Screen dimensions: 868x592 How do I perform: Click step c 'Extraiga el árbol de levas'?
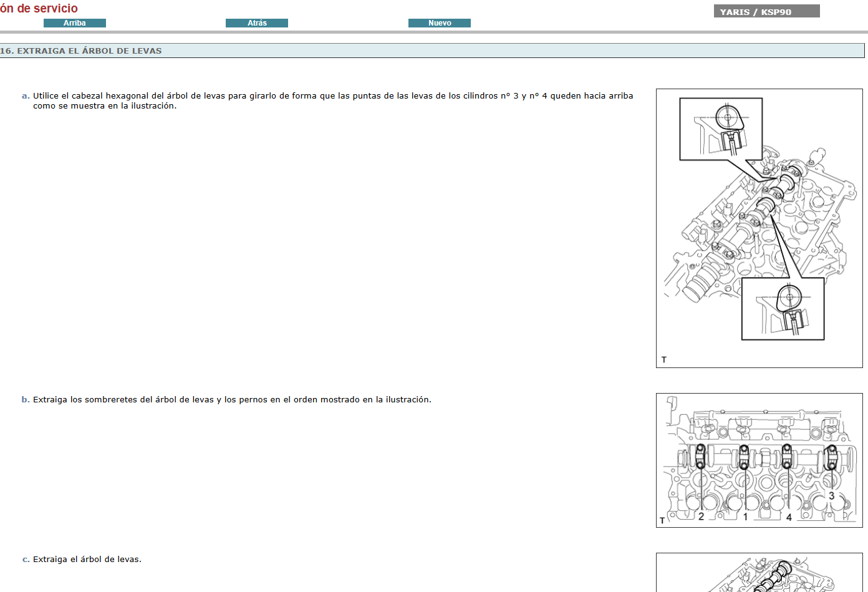pyautogui.click(x=87, y=560)
